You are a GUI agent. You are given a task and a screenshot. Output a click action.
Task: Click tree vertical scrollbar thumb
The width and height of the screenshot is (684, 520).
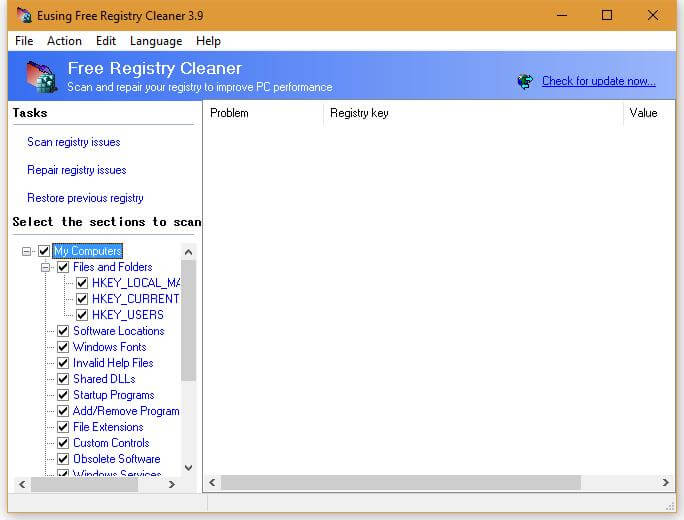click(188, 321)
